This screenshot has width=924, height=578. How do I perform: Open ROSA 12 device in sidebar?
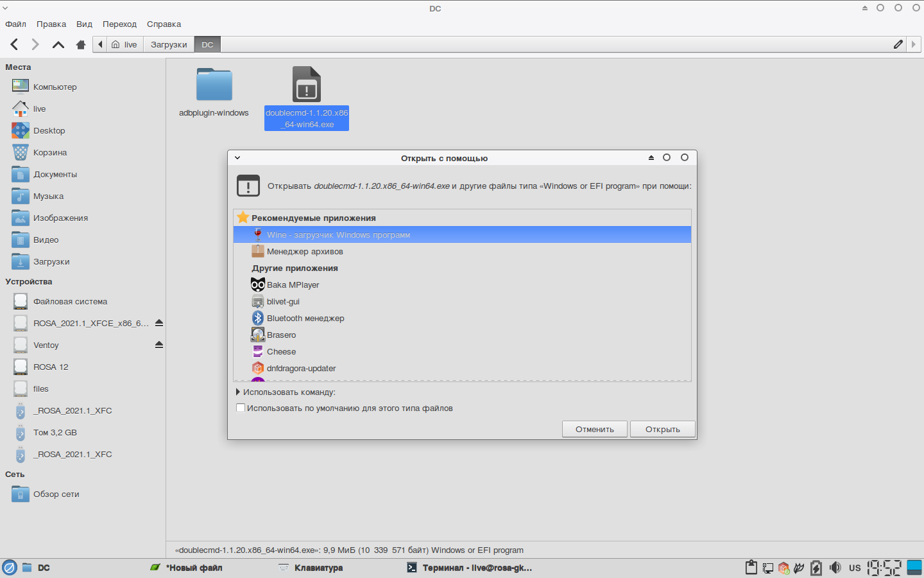click(51, 367)
